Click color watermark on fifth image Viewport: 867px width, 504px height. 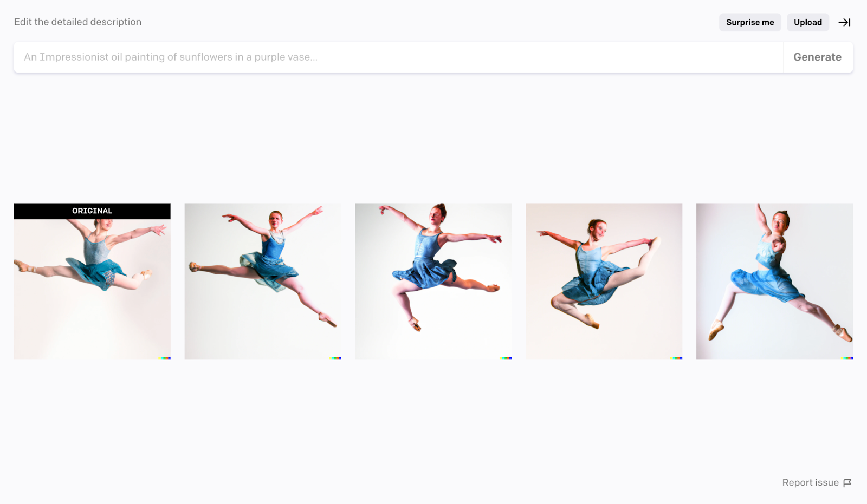pyautogui.click(x=847, y=358)
